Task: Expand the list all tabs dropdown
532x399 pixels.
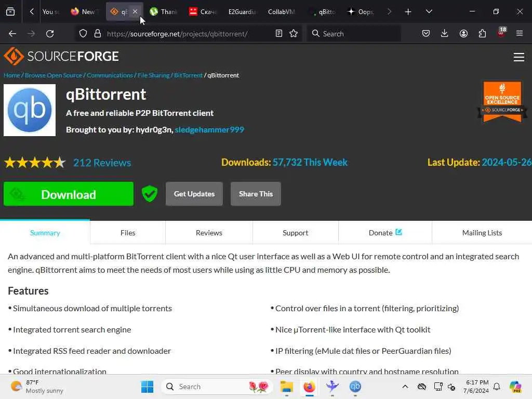Action: tap(429, 11)
